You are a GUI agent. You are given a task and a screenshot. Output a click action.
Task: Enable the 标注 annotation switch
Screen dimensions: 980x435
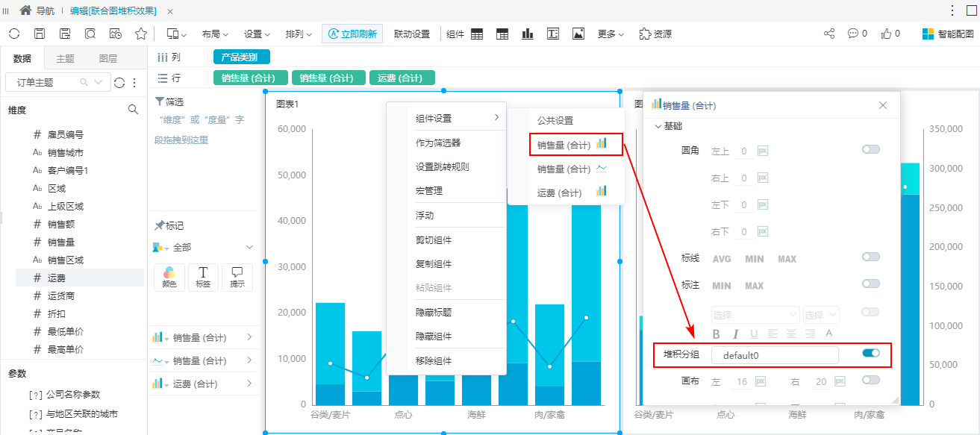click(870, 284)
